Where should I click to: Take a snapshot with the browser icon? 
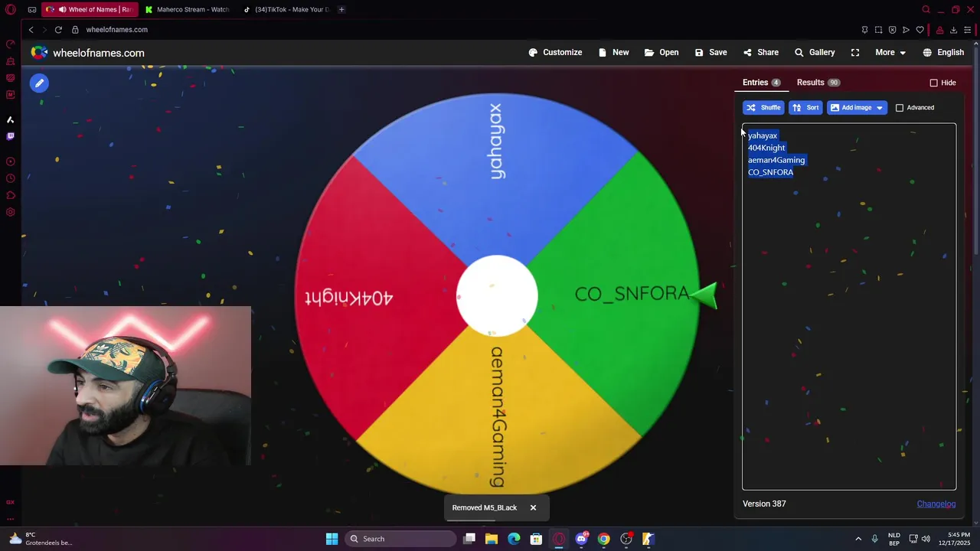878,30
